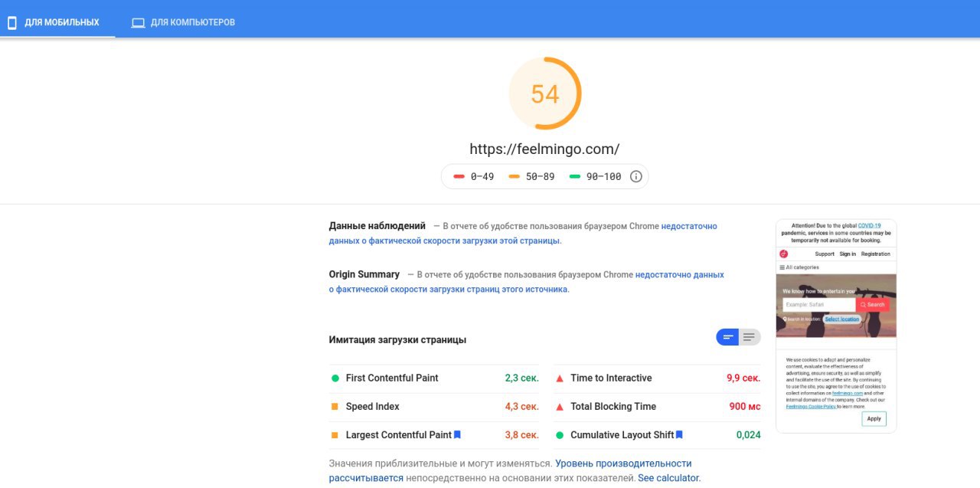This screenshot has width=980, height=488.
Task: Click green circle icon beside Cumulative Layout Shift
Action: pos(560,434)
